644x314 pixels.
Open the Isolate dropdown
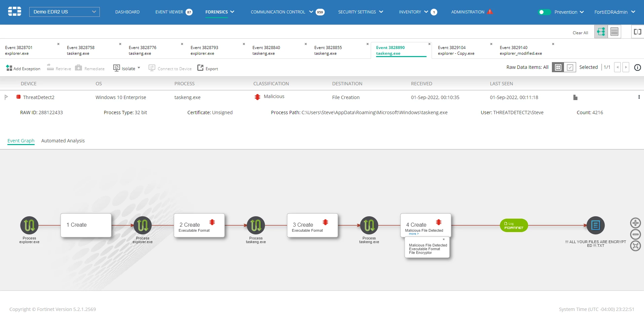[127, 68]
